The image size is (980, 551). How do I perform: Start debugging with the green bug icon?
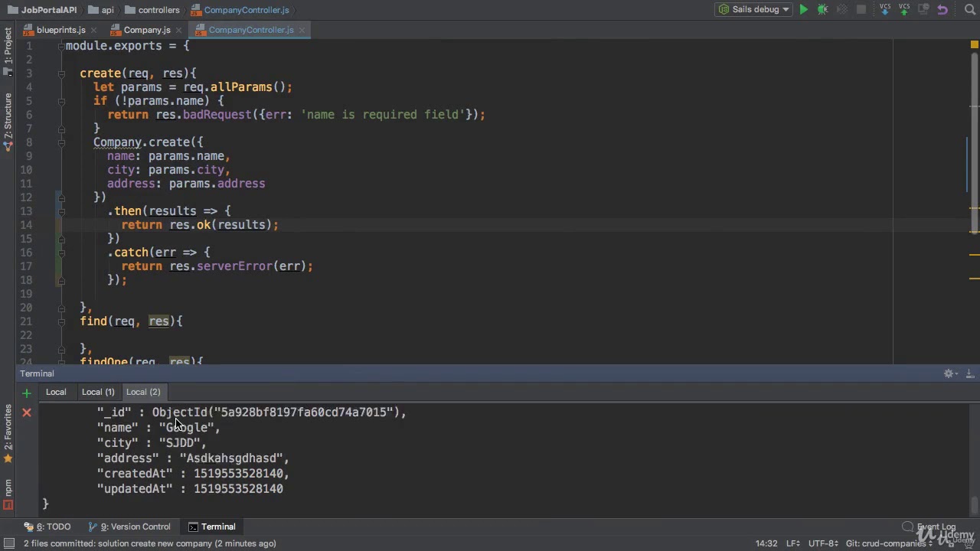click(x=822, y=10)
